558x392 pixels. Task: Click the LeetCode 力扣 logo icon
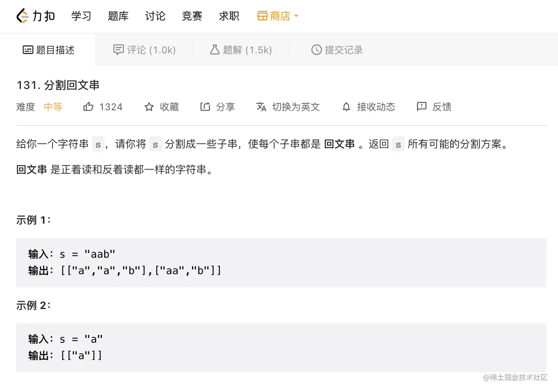point(22,16)
